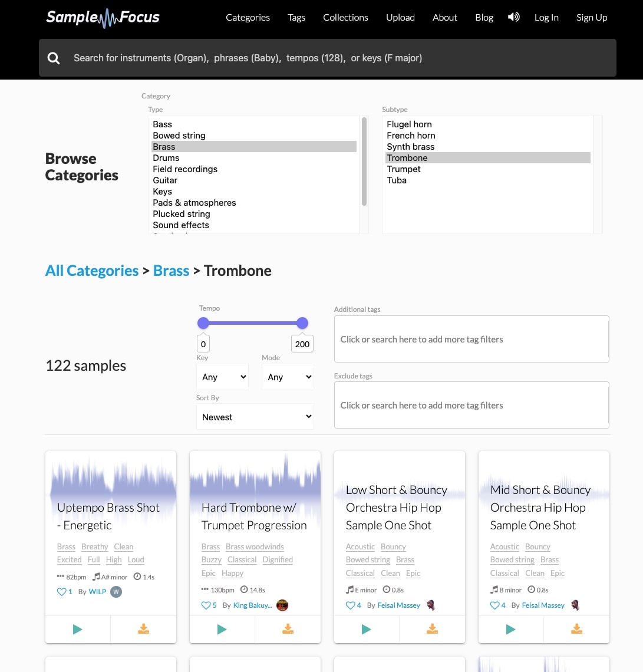Open the Key dropdown

[222, 377]
